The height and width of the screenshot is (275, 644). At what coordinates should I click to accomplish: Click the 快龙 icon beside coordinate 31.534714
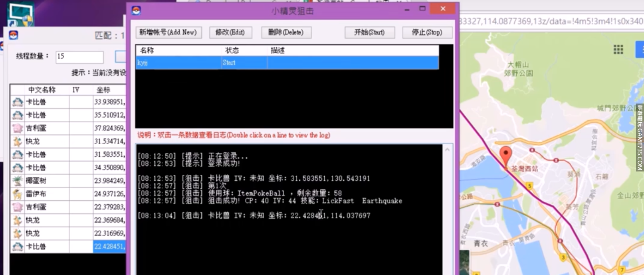pyautogui.click(x=18, y=141)
